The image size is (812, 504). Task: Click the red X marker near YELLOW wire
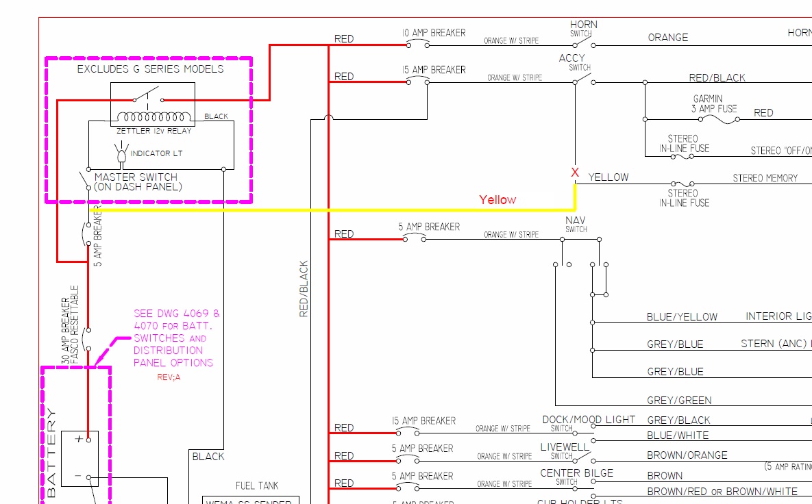[575, 173]
